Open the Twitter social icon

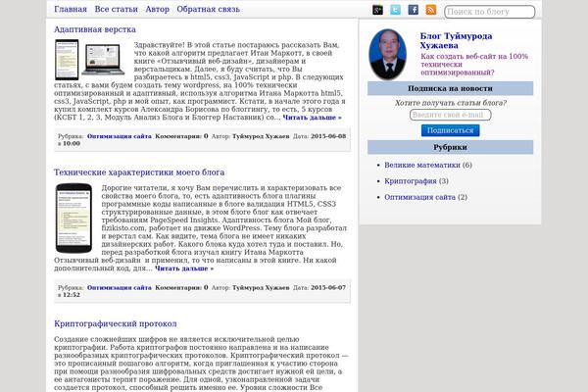[395, 10]
